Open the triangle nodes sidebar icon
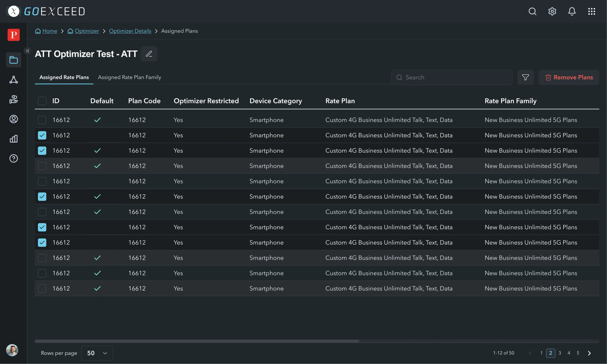Screen dimensions: 607x364 coord(13,80)
